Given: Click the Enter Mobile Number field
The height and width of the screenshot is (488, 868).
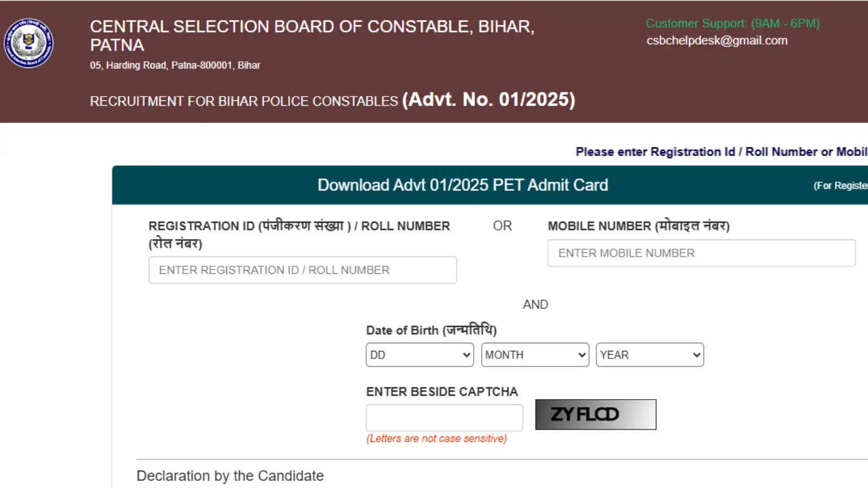Looking at the screenshot, I should pos(701,253).
